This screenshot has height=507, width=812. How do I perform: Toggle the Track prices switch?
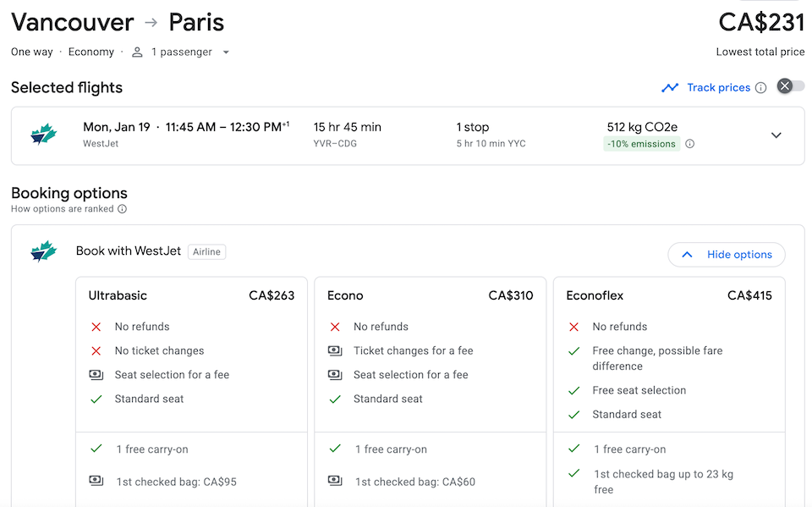click(x=791, y=86)
